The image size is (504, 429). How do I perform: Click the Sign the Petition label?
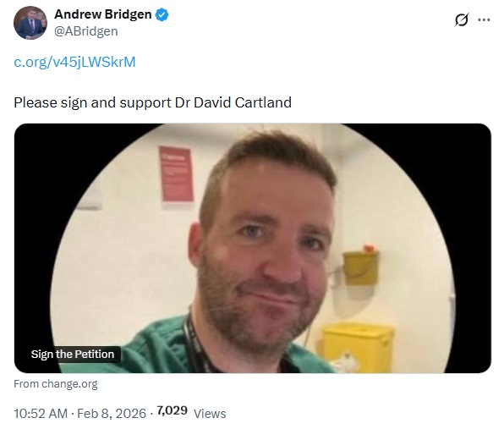tap(73, 354)
